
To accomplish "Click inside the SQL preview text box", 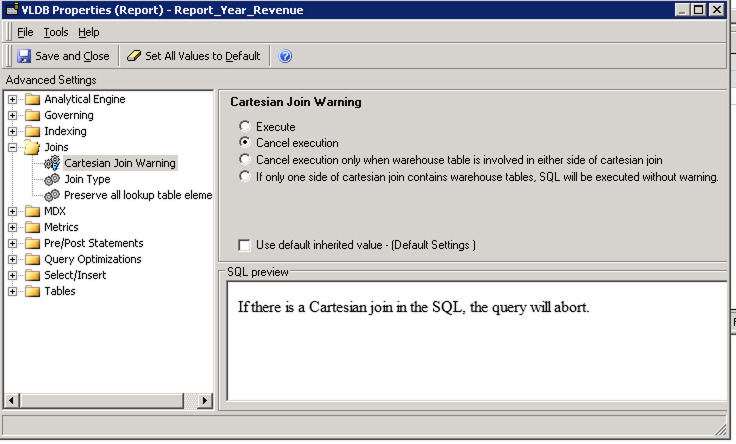I will (477, 341).
